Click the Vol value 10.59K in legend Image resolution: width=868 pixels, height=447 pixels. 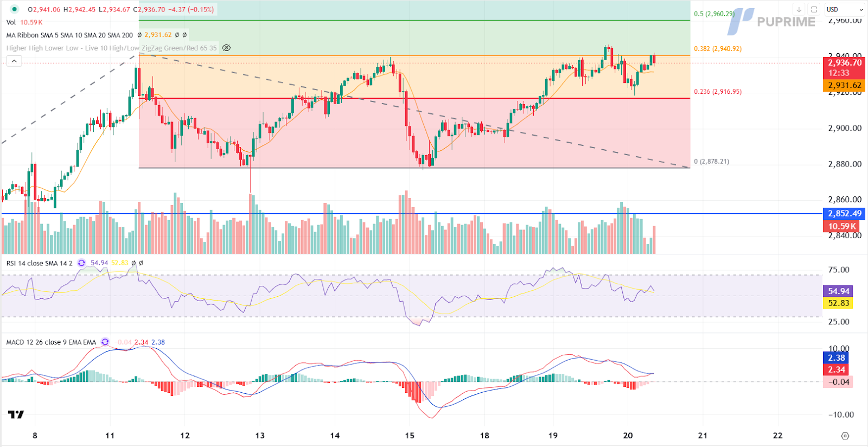click(x=31, y=22)
